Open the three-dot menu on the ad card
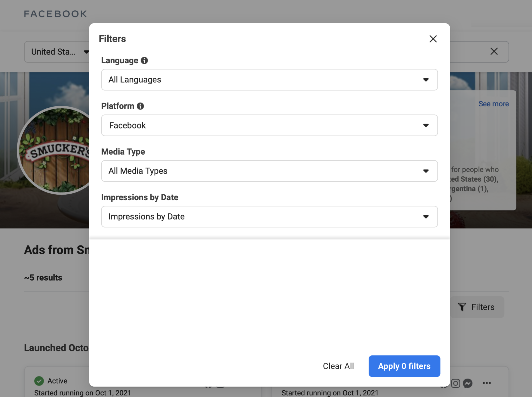This screenshot has height=397, width=532. pos(487,383)
